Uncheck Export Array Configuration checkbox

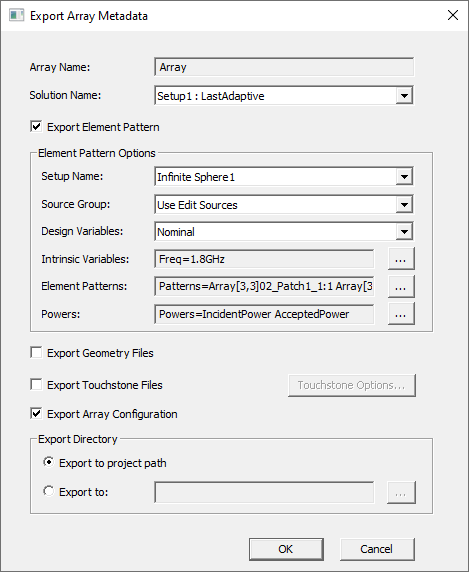[x=36, y=414]
